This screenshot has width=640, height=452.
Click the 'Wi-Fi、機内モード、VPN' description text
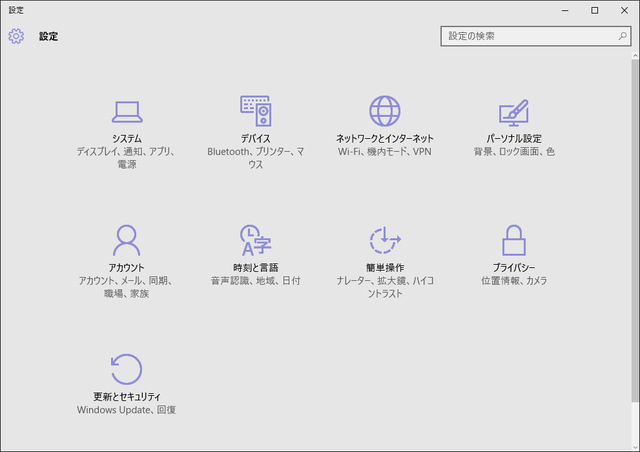pos(385,151)
